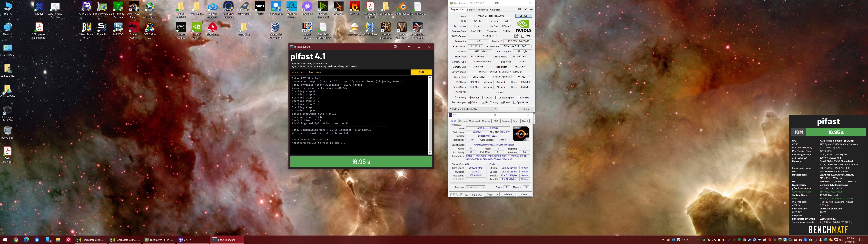Launch Superposition Benchmark desktop icon
This screenshot has height=244, width=868.
(x=418, y=31)
